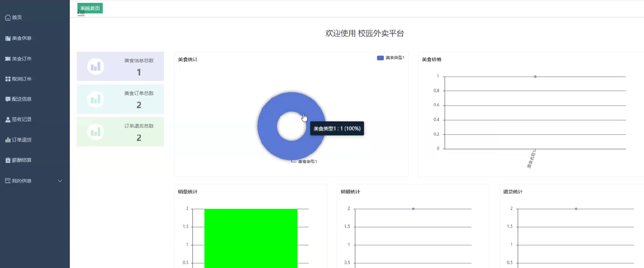Click the 销额统计 chart title
This screenshot has height=268, width=644.
[x=351, y=192]
